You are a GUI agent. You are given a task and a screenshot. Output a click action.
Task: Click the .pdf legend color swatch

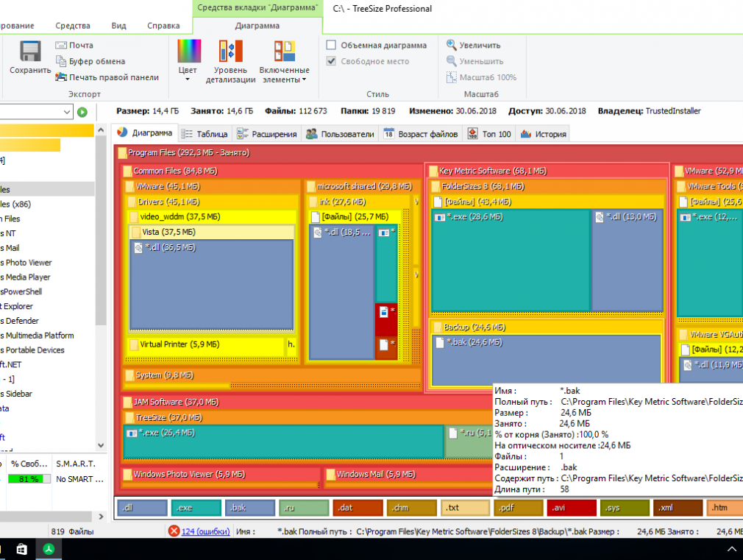(519, 508)
